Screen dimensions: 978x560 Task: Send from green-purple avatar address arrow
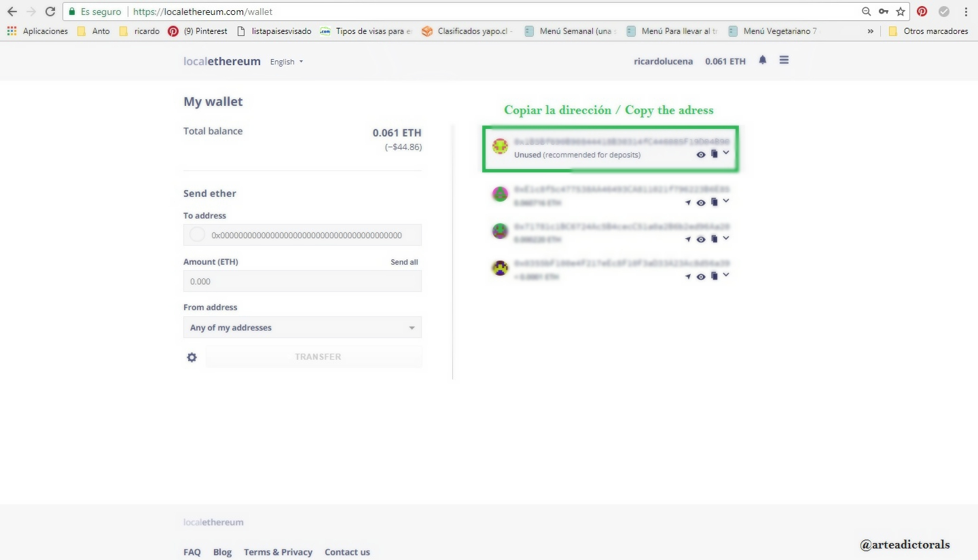click(x=688, y=239)
